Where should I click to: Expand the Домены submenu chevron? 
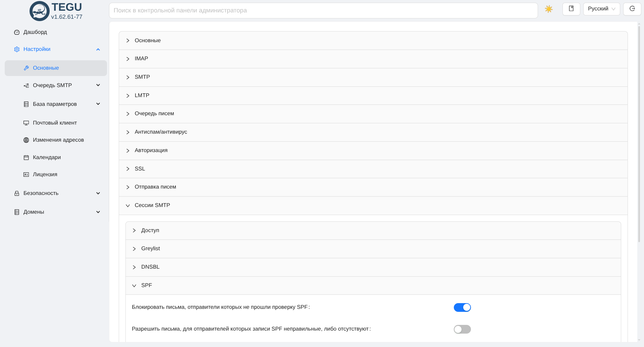(98, 212)
